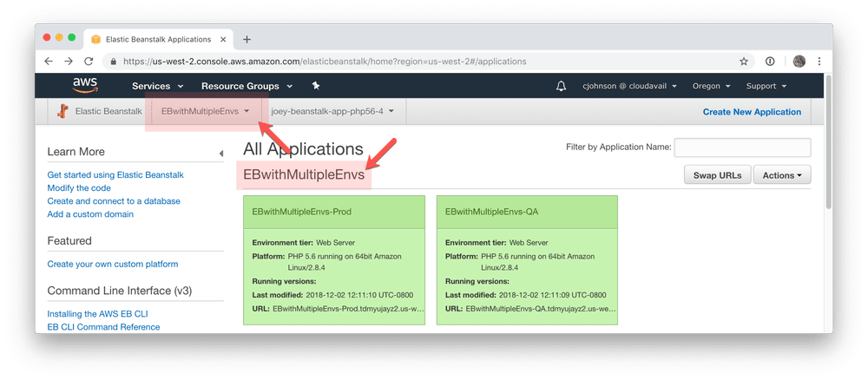Select the Elastic Beanstalk Applications browser tab

tap(159, 39)
